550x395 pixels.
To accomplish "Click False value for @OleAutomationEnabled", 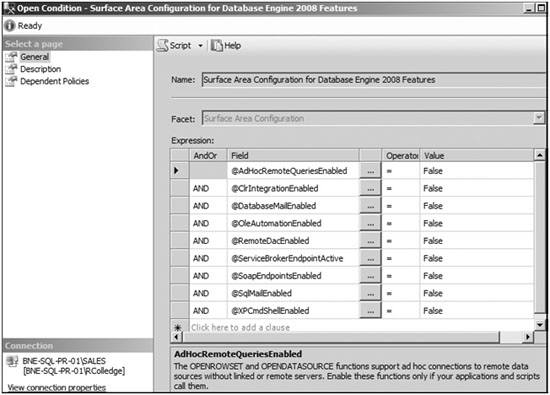I will (x=476, y=224).
